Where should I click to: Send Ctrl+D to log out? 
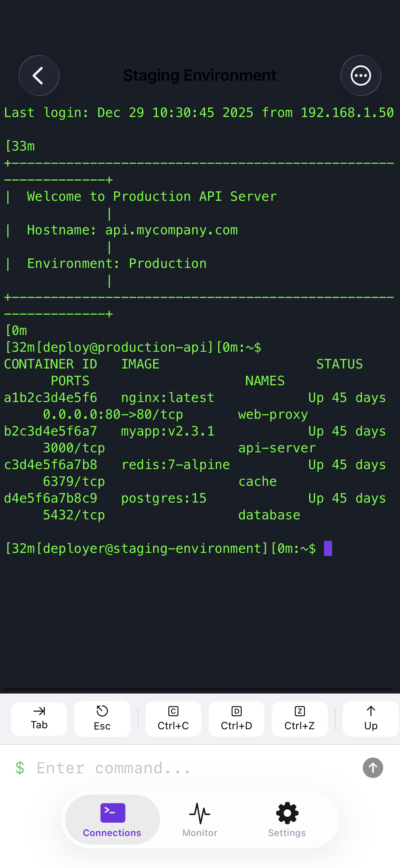pos(236,719)
